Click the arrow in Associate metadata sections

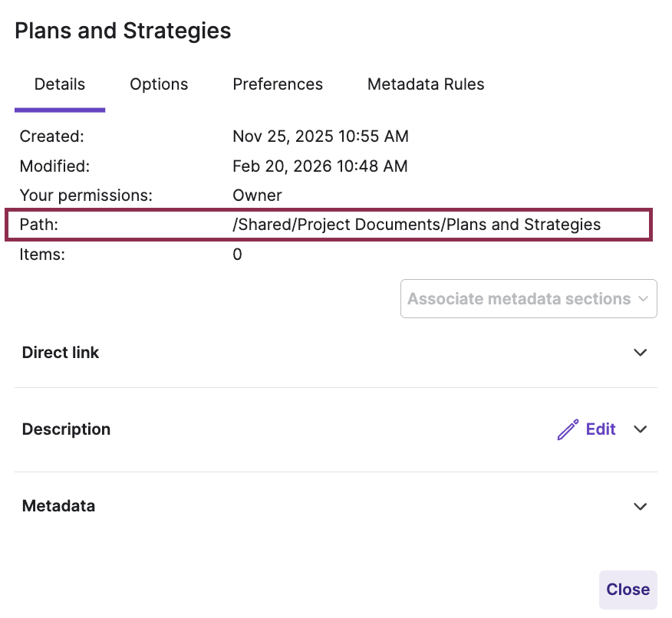coord(644,299)
